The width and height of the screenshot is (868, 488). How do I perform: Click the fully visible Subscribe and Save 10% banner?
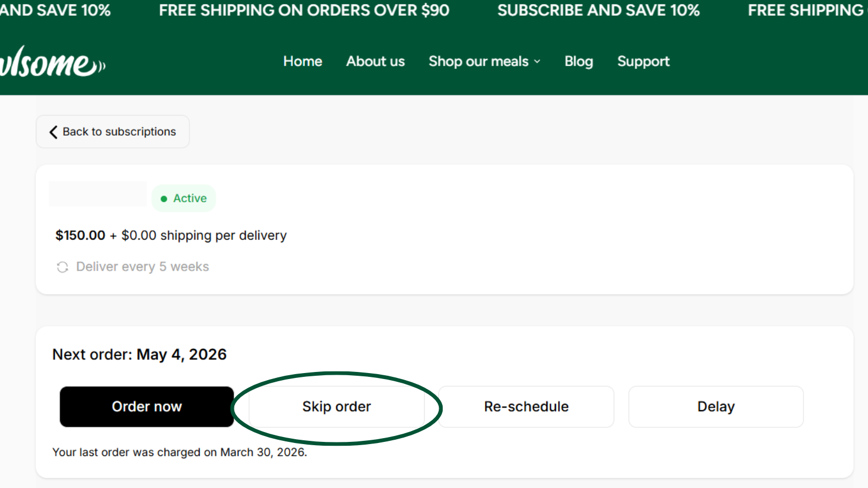click(x=598, y=10)
